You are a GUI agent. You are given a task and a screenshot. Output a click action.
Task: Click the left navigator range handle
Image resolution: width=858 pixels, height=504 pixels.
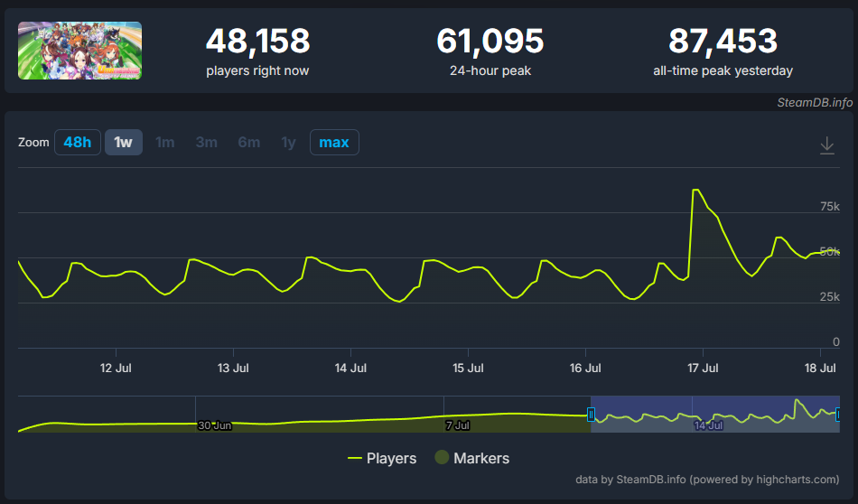click(x=591, y=415)
